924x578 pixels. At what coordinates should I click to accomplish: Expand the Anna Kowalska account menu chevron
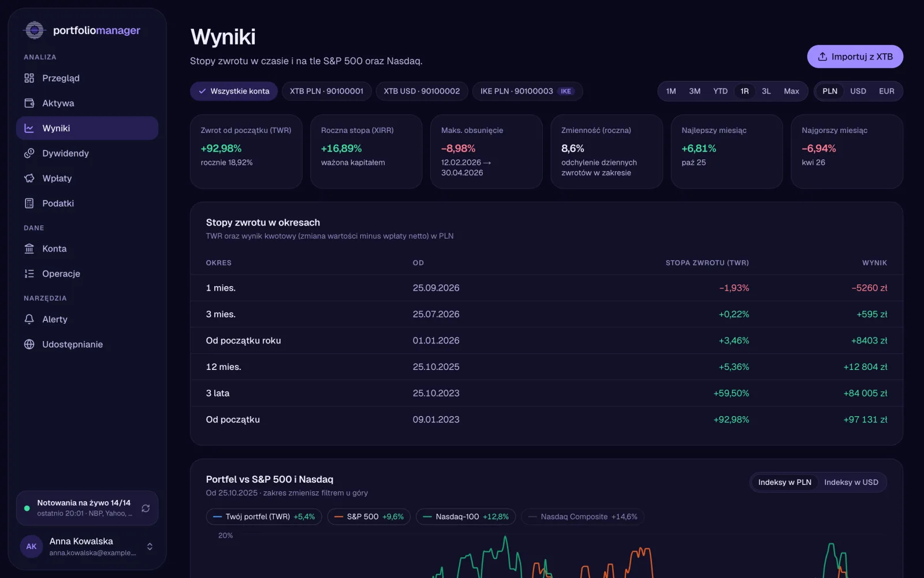tap(150, 546)
